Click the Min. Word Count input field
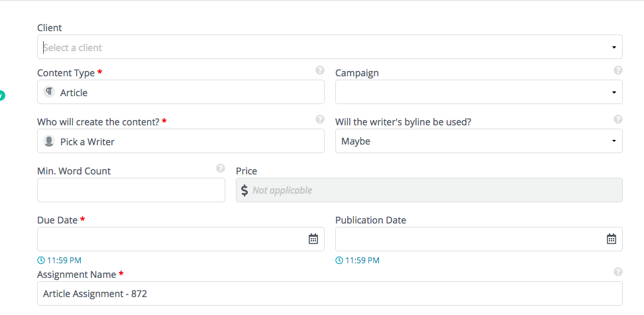 (131, 190)
